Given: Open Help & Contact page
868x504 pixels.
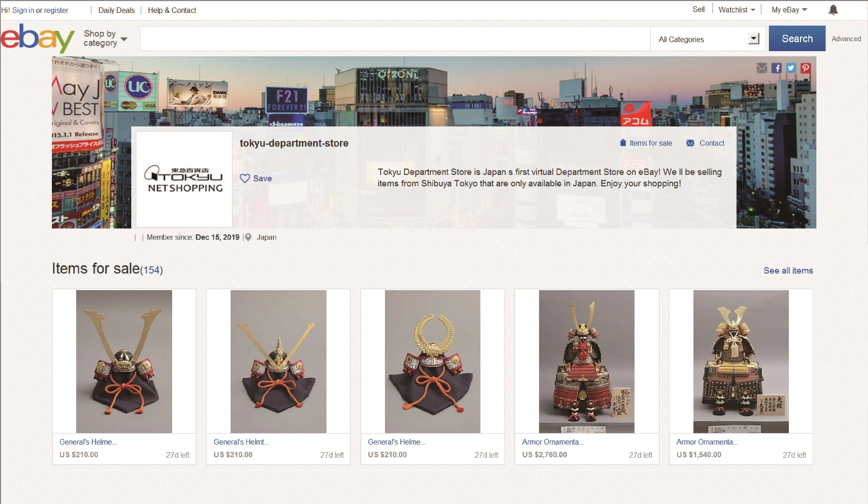Looking at the screenshot, I should coord(172,10).
